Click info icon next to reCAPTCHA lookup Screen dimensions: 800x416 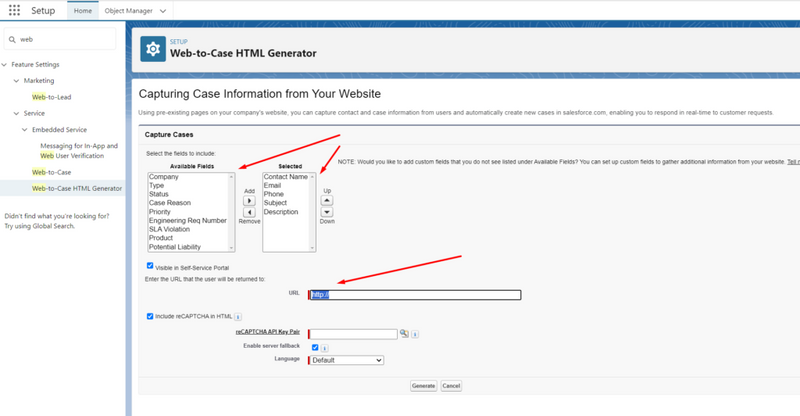click(415, 334)
